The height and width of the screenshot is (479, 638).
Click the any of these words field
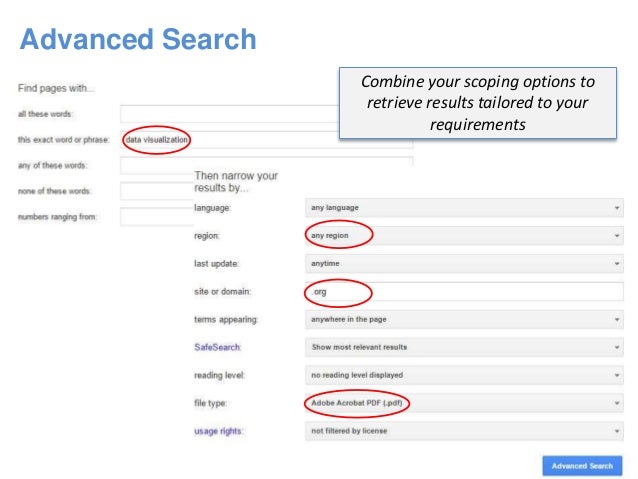(x=266, y=165)
